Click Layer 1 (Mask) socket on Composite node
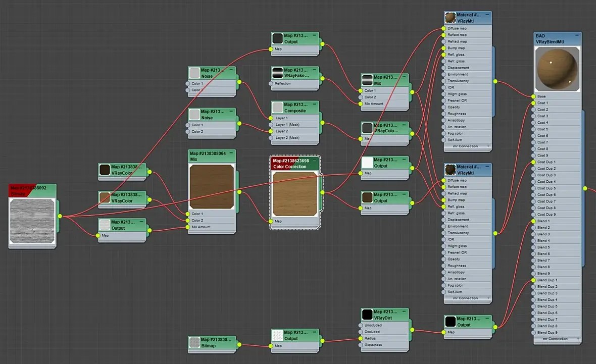This screenshot has width=596, height=364. pyautogui.click(x=271, y=125)
